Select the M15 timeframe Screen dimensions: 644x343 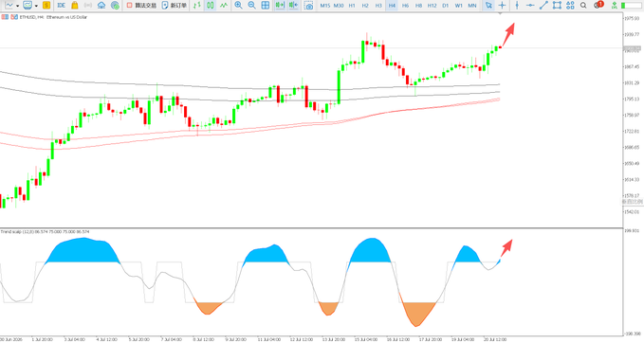[x=325, y=6]
